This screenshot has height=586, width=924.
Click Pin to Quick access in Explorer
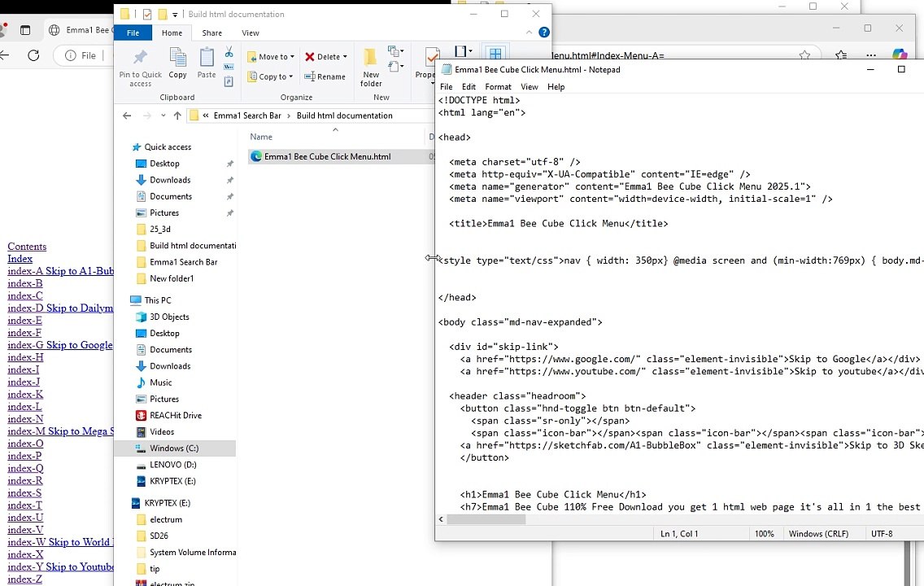click(140, 68)
